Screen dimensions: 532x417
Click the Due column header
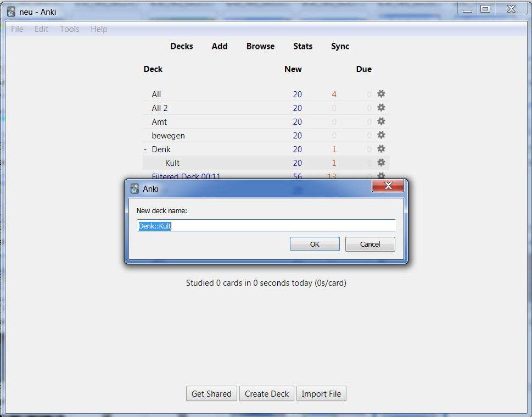(x=363, y=69)
